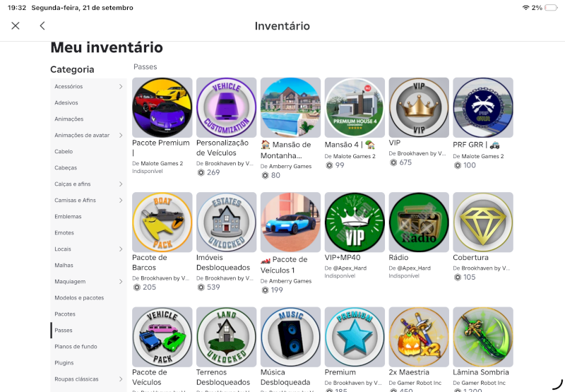Open the Boat Pack pass icon
The width and height of the screenshot is (565, 392).
coord(162,222)
